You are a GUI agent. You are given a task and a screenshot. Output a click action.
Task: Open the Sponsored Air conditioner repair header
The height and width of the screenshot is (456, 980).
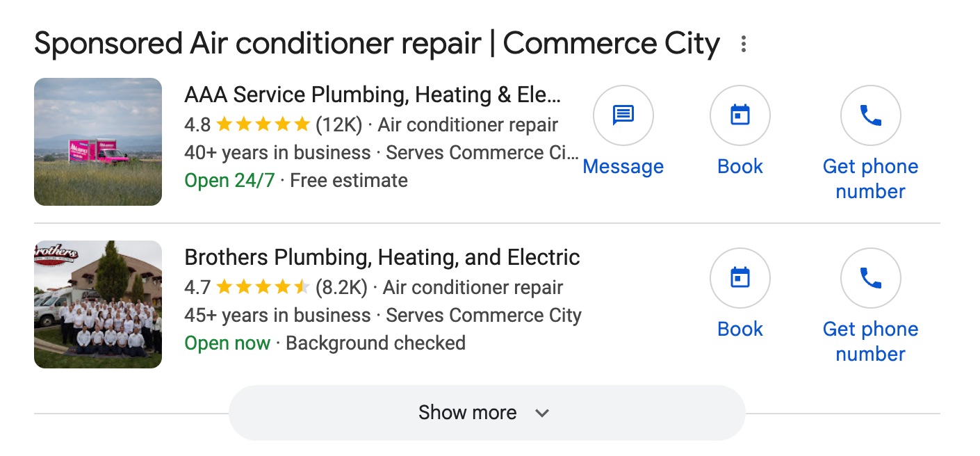tap(377, 43)
